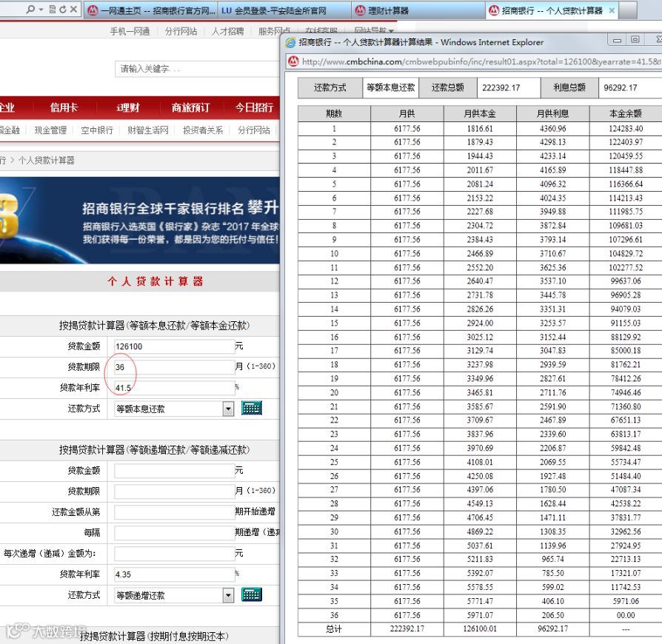Click the empty 贷款期限 field in 递增 calculator
662x644 pixels.
[174, 492]
